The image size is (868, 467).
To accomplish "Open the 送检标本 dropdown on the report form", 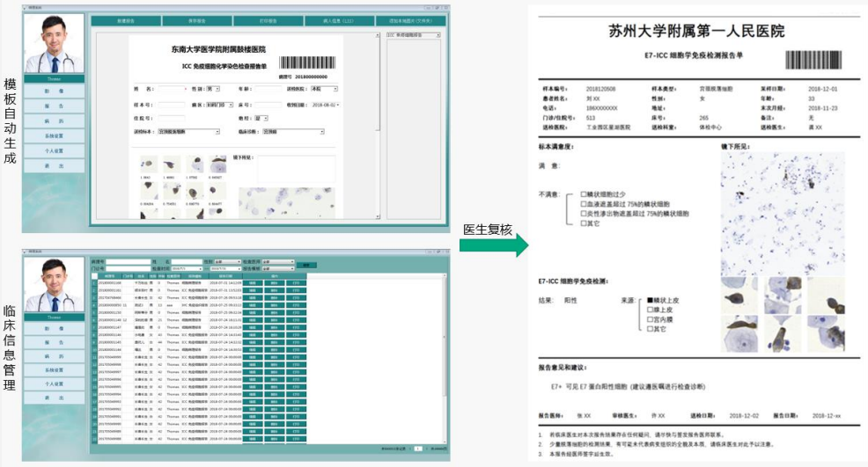I will pos(189,132).
